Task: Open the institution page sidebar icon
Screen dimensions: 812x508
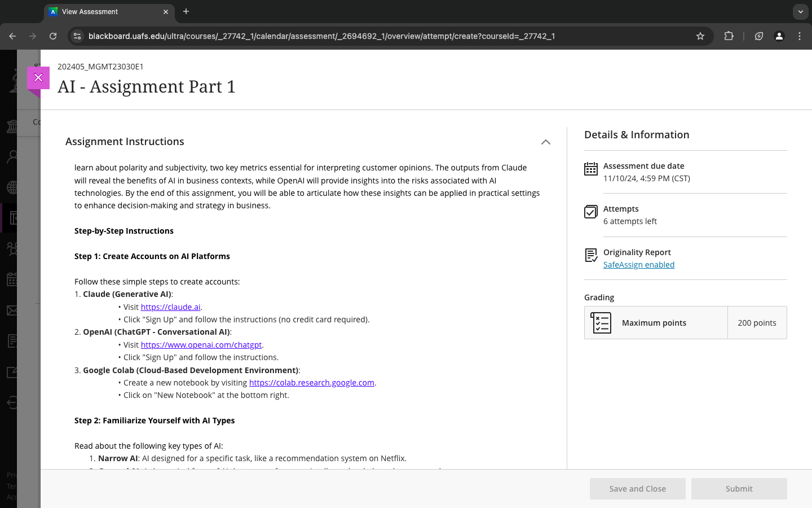Action: pyautogui.click(x=12, y=126)
